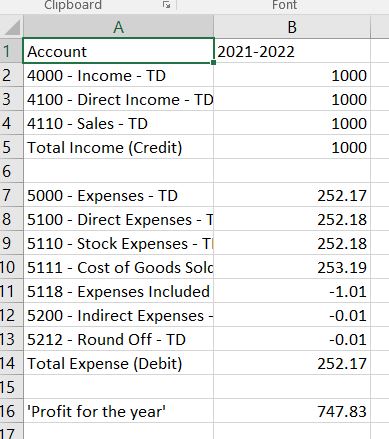This screenshot has height=439, width=389.
Task: Click the 5111 - Cost of Goods Sold cell
Action: point(119,267)
